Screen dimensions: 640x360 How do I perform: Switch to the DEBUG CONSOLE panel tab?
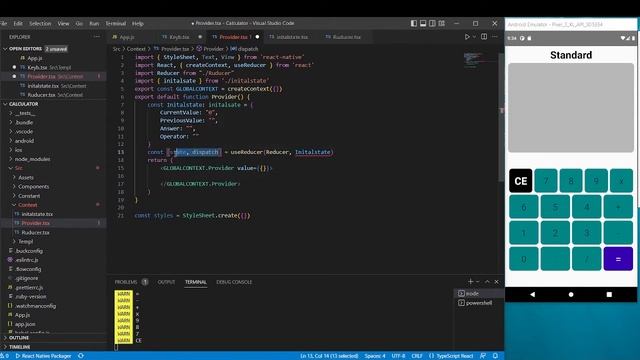[x=234, y=282]
